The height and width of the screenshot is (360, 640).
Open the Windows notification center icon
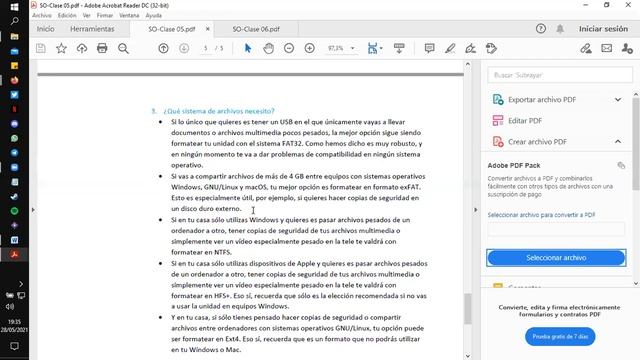(x=14, y=347)
